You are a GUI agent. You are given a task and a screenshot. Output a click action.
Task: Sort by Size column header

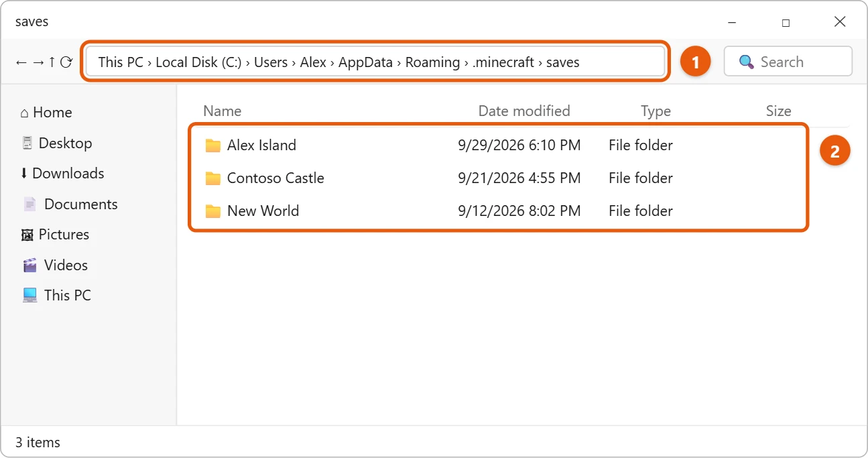(779, 111)
